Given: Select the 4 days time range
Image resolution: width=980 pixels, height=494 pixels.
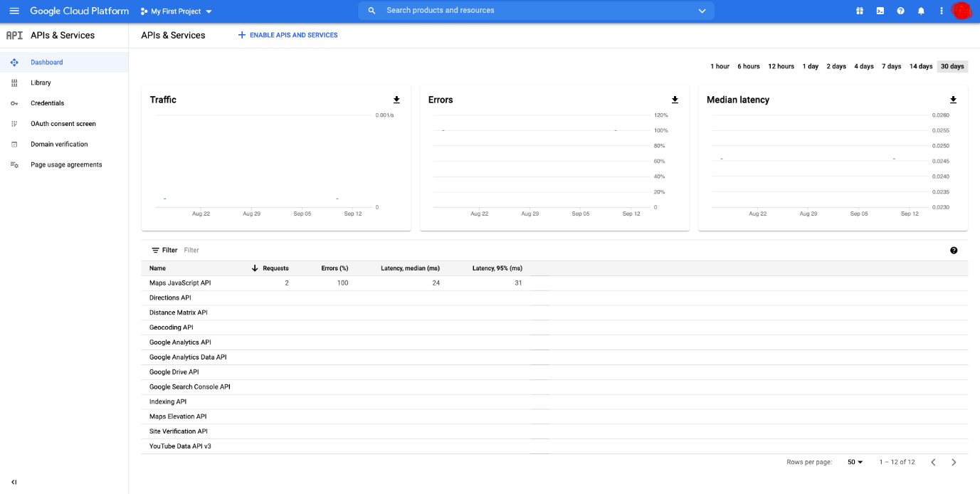Looking at the screenshot, I should pos(864,66).
